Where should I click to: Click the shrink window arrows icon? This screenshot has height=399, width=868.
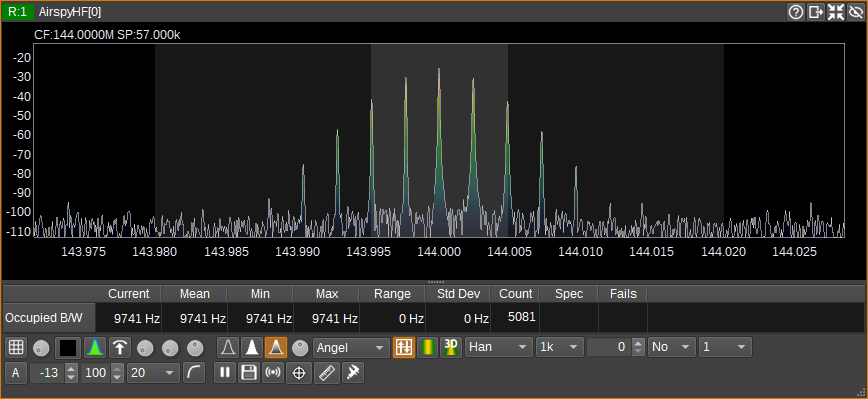(835, 12)
